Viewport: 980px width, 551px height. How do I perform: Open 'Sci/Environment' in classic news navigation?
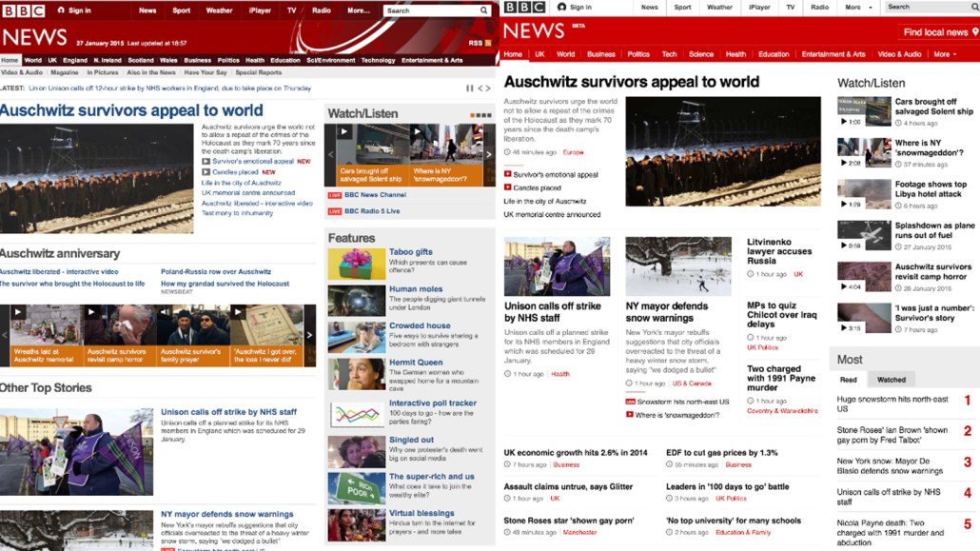tap(330, 60)
